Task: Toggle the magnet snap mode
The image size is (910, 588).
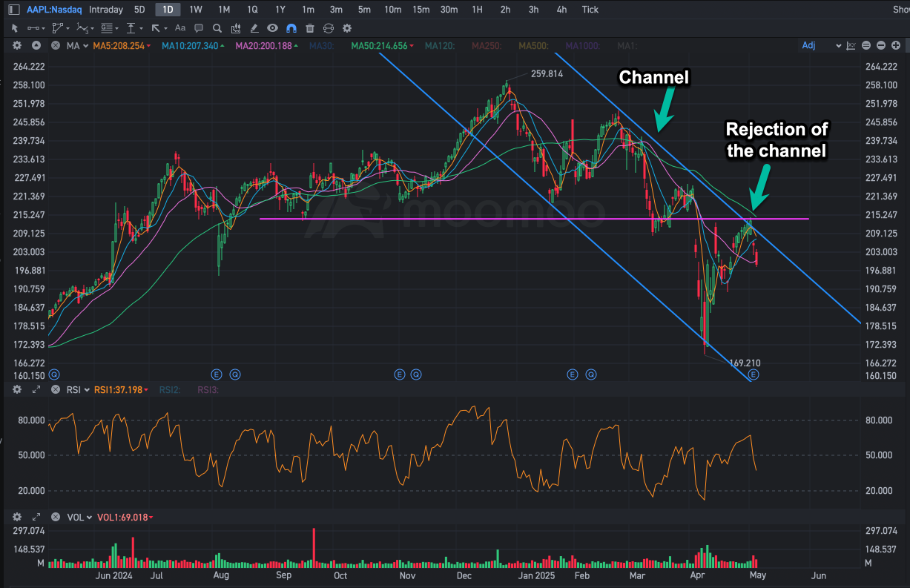Action: [x=291, y=28]
